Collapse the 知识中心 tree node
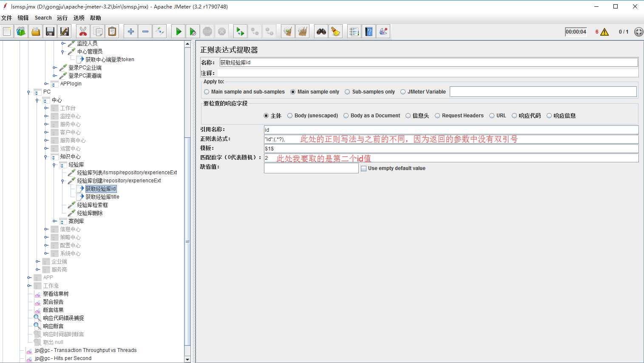The image size is (644, 363). tap(46, 157)
